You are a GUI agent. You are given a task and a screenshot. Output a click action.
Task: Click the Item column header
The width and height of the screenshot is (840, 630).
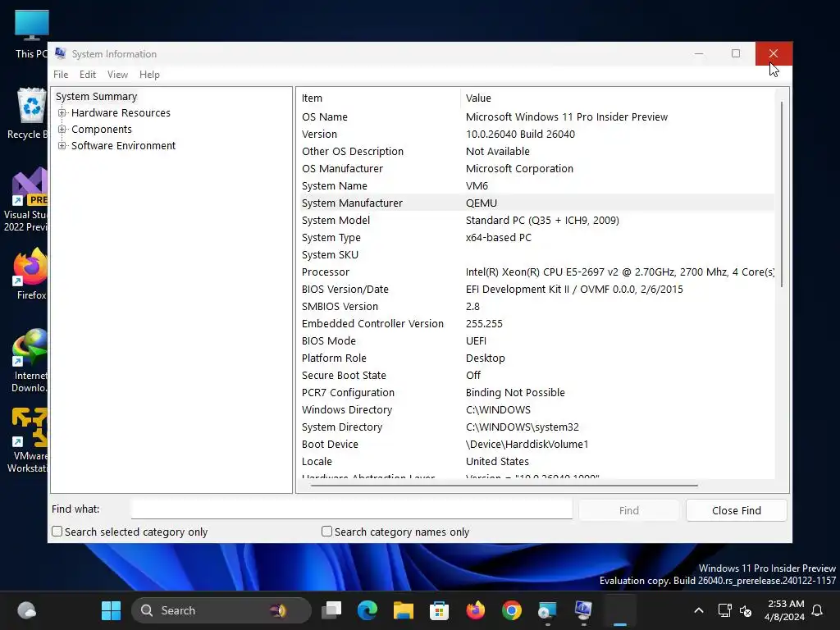coord(378,98)
